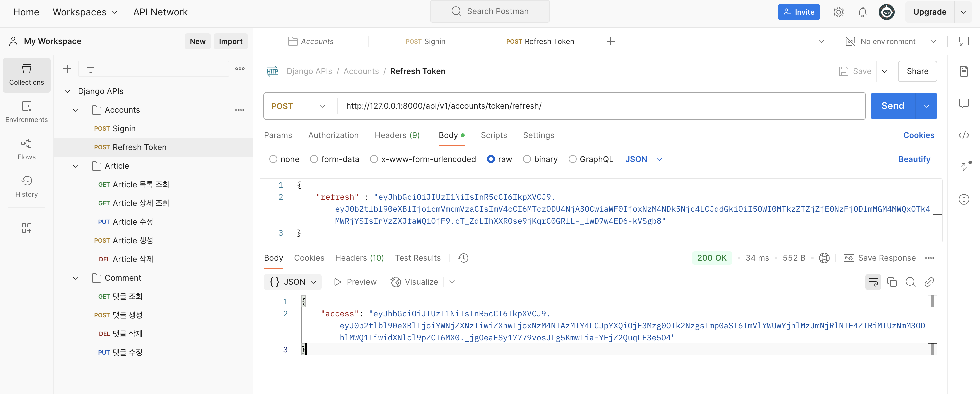The image size is (980, 394).
Task: Click the network globe icon in response
Action: 824,258
